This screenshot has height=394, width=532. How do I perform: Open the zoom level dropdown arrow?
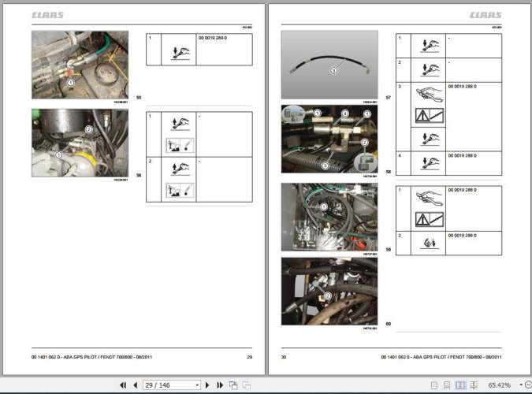coord(520,385)
